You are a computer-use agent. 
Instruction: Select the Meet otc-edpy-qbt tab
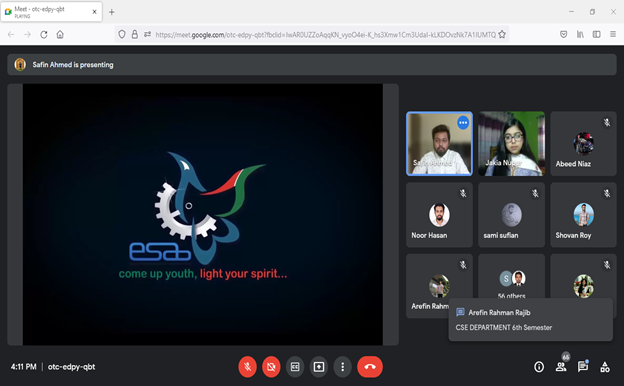[51, 12]
